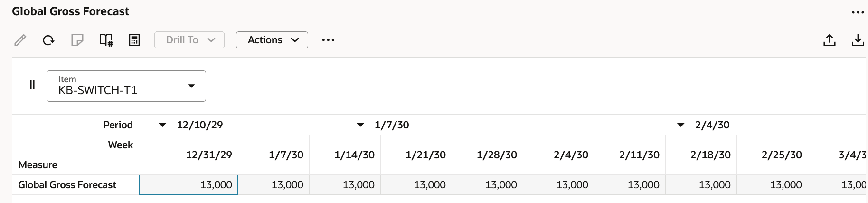Collapse the 2/4/30 period group
The width and height of the screenshot is (868, 203).
point(681,125)
